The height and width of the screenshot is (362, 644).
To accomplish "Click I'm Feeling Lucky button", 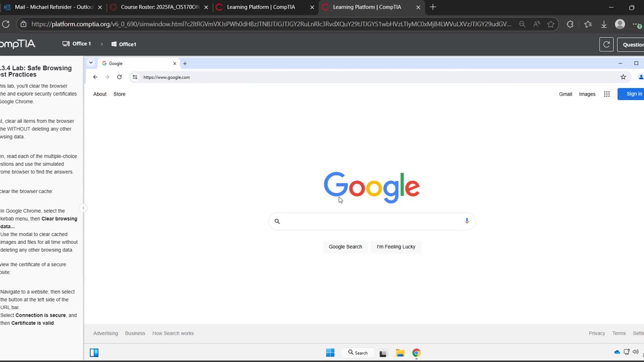I will pyautogui.click(x=396, y=246).
